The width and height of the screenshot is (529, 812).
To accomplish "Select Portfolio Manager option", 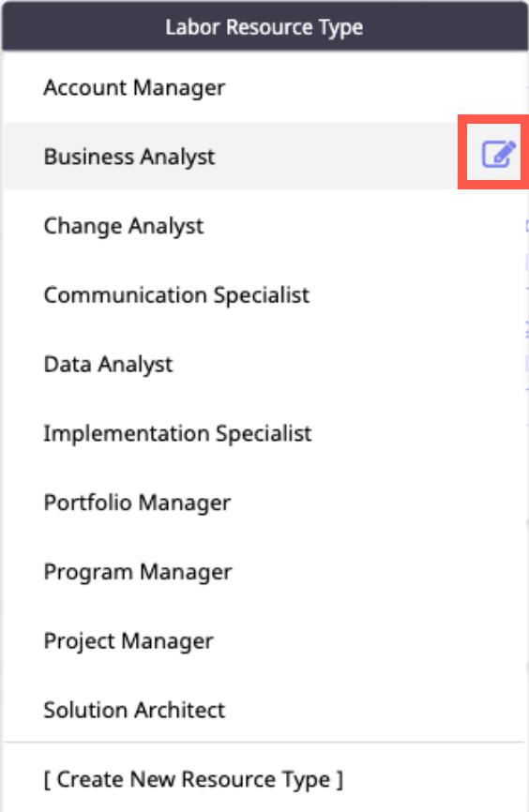I will (x=264, y=503).
